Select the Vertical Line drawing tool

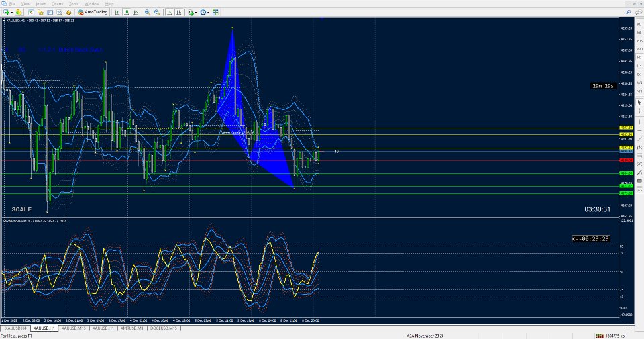(639, 122)
